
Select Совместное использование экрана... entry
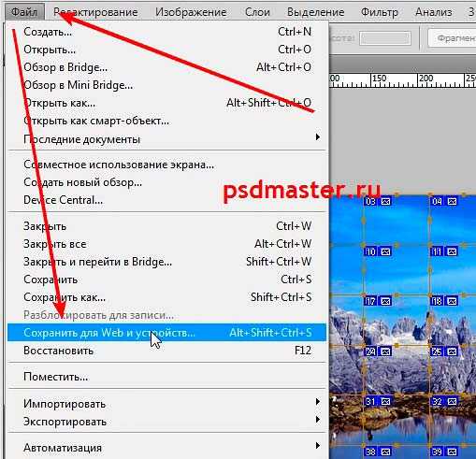[x=166, y=165]
